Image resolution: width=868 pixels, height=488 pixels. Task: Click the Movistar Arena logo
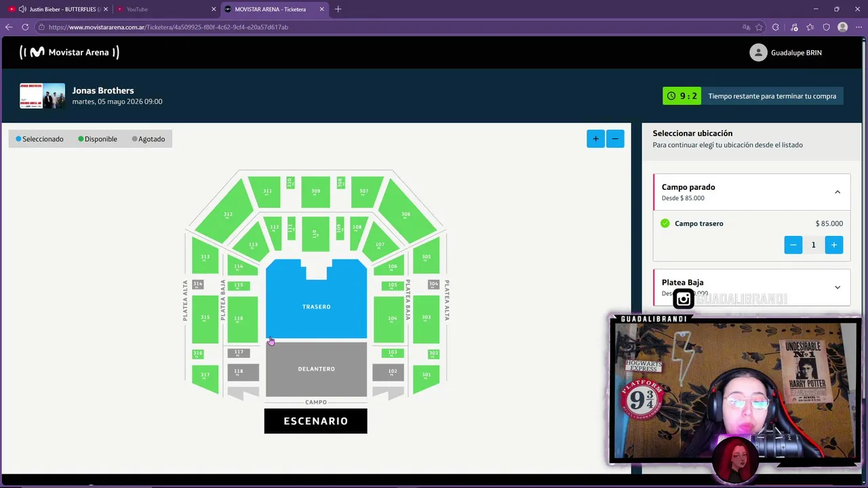pyautogui.click(x=69, y=52)
